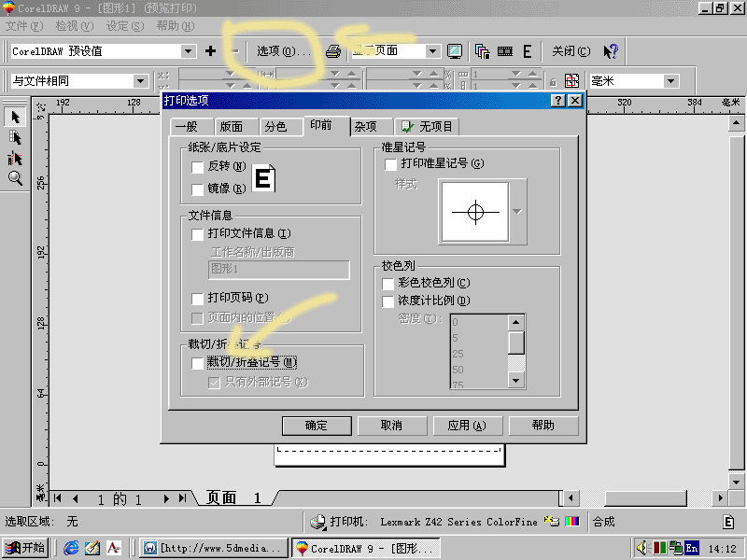Enable 浓度计比例 densitometer scale
The image size is (747, 560).
click(x=388, y=301)
